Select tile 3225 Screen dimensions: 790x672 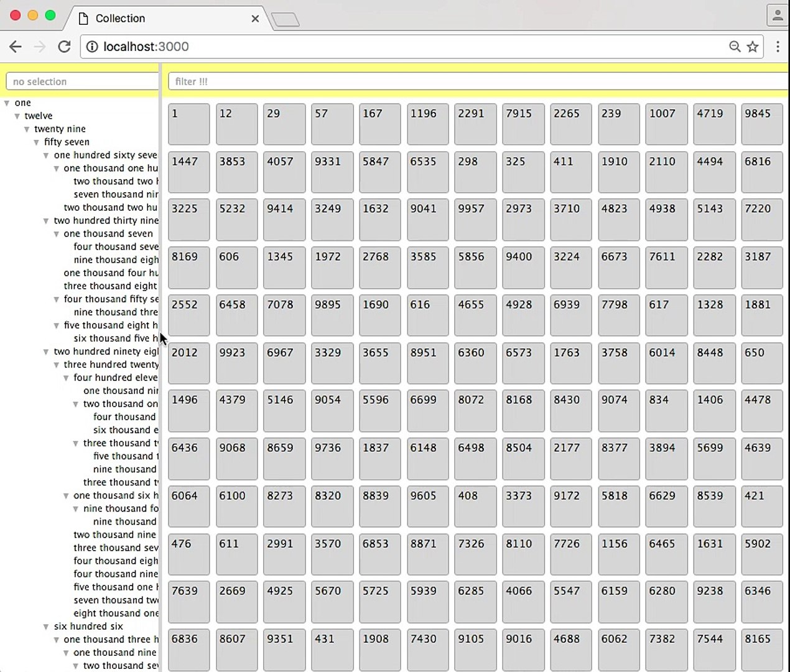tap(188, 220)
